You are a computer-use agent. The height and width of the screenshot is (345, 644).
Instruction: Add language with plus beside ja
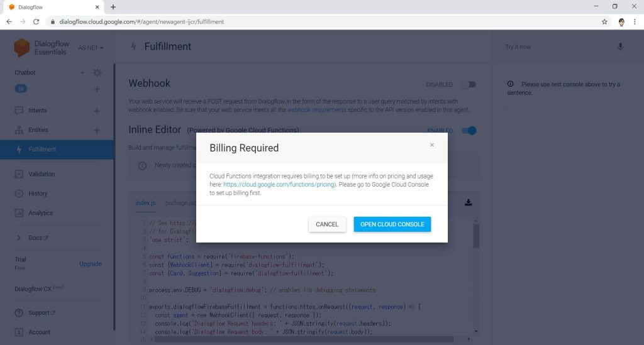click(97, 89)
